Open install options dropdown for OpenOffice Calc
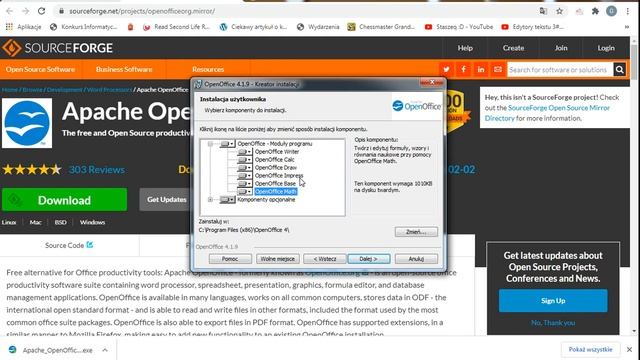The image size is (640, 360). pyautogui.click(x=245, y=160)
